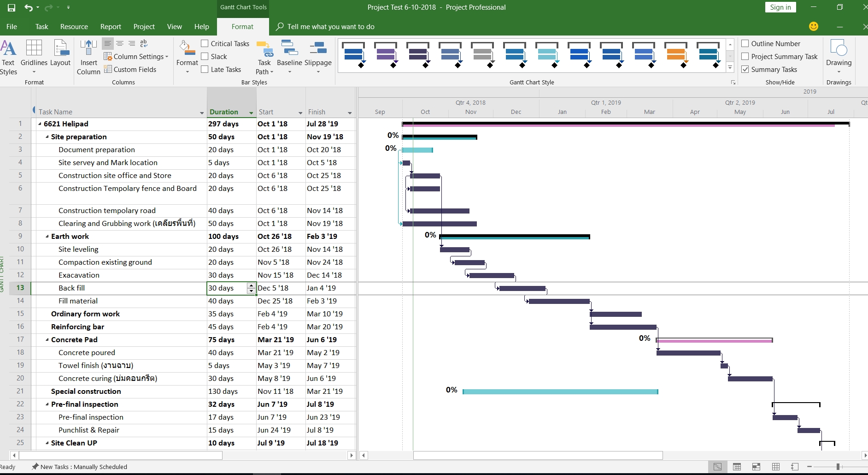Select the orange Gantt chart style swatch
The width and height of the screenshot is (868, 475).
coord(676,55)
